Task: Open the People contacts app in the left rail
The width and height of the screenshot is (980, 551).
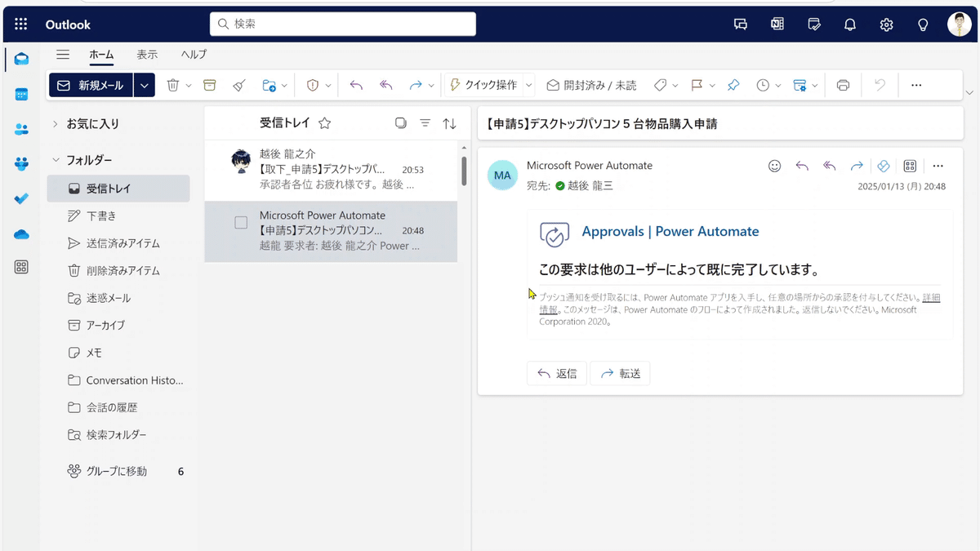Action: (21, 129)
